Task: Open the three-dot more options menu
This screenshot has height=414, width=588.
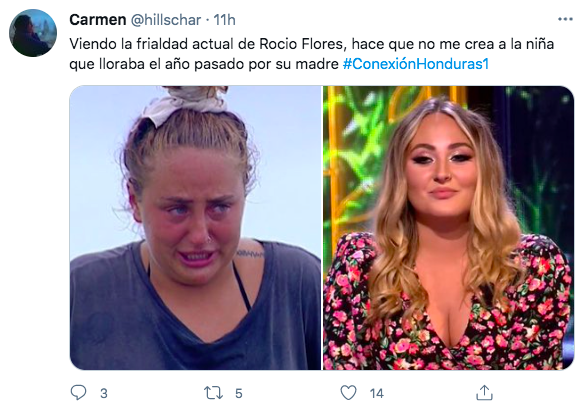Action: pos(566,19)
